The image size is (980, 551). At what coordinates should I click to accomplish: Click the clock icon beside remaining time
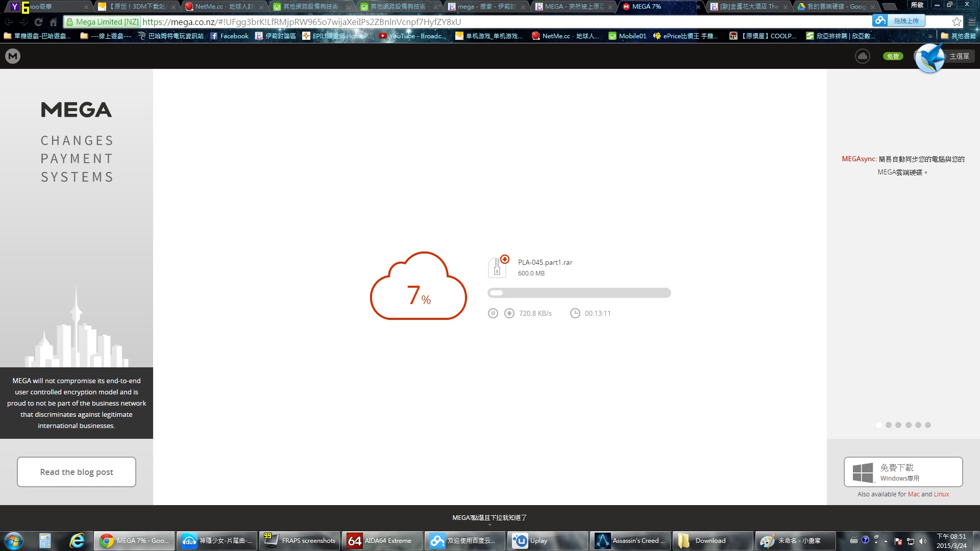pos(575,313)
